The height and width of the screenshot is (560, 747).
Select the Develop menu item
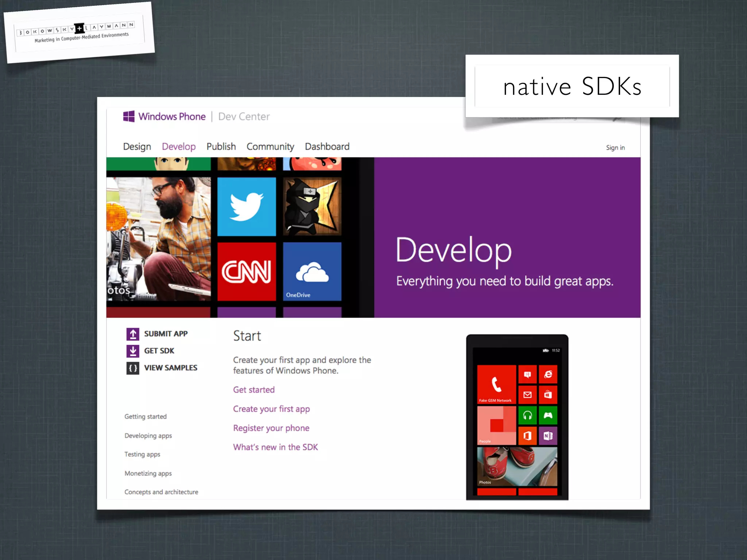coord(179,147)
